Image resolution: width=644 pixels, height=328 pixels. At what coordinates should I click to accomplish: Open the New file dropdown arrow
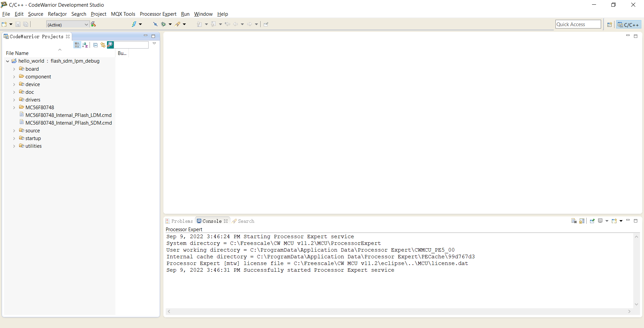point(11,24)
